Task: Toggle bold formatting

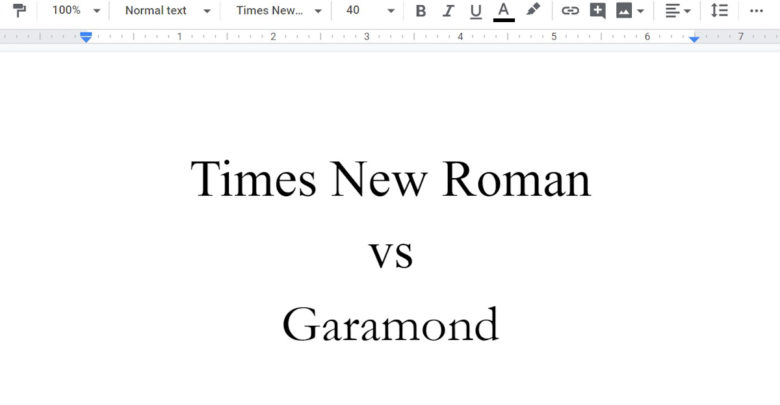Action: (421, 10)
